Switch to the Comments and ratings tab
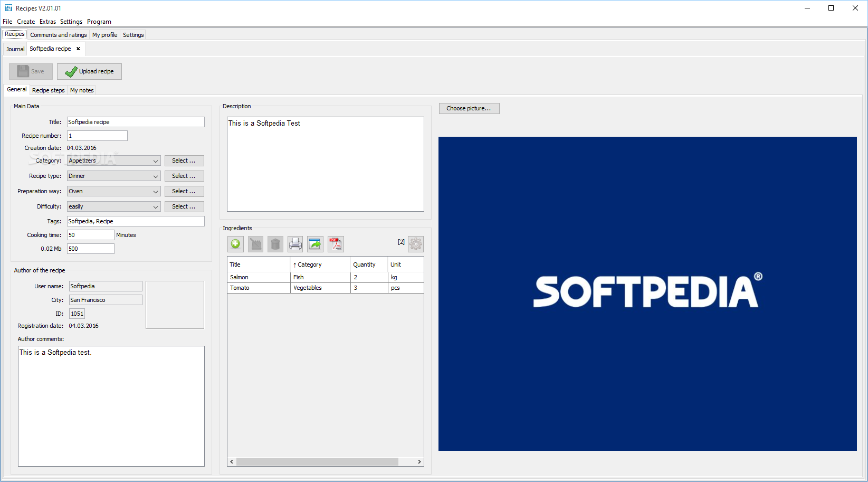 click(x=59, y=35)
